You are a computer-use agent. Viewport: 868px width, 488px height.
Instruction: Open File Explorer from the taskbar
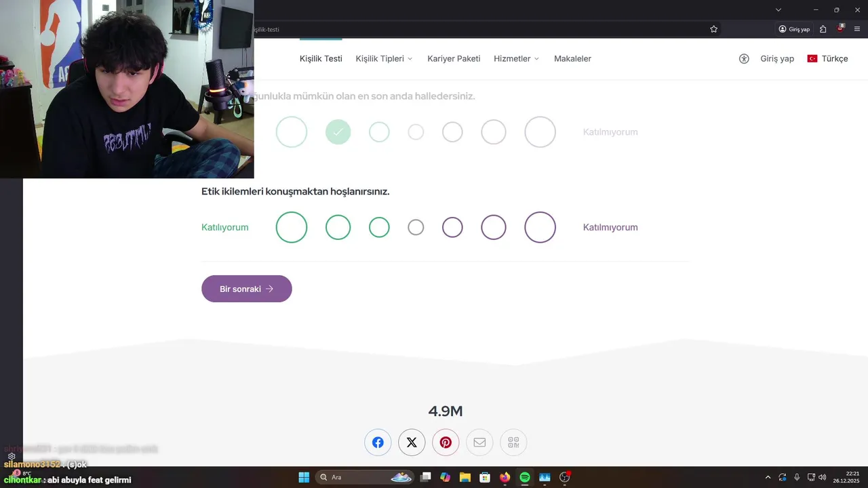tap(465, 477)
